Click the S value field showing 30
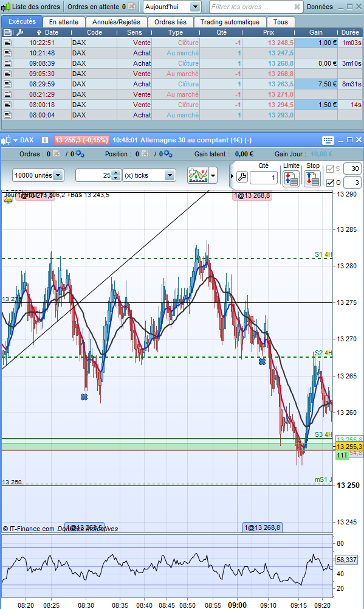Viewport: 364px width, 609px height. (x=352, y=169)
